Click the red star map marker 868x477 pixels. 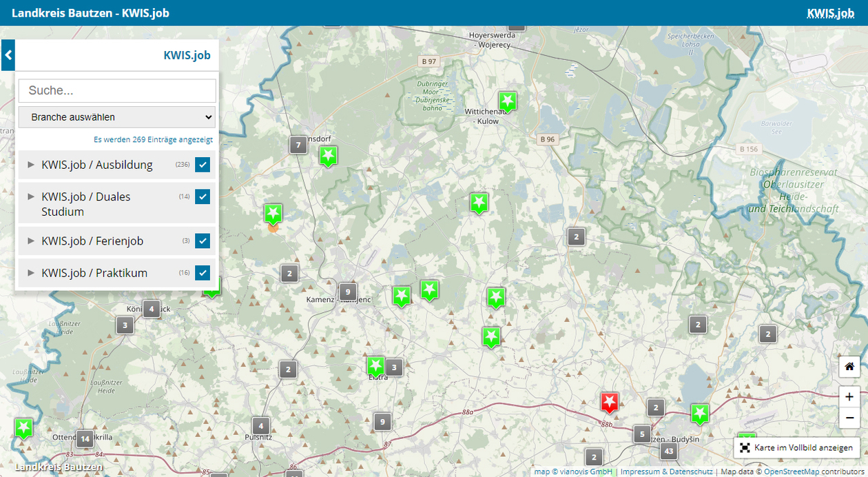pos(610,402)
